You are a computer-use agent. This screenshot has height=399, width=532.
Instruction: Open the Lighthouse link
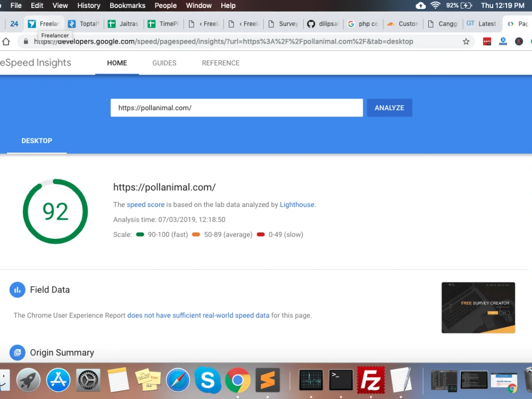coord(297,205)
